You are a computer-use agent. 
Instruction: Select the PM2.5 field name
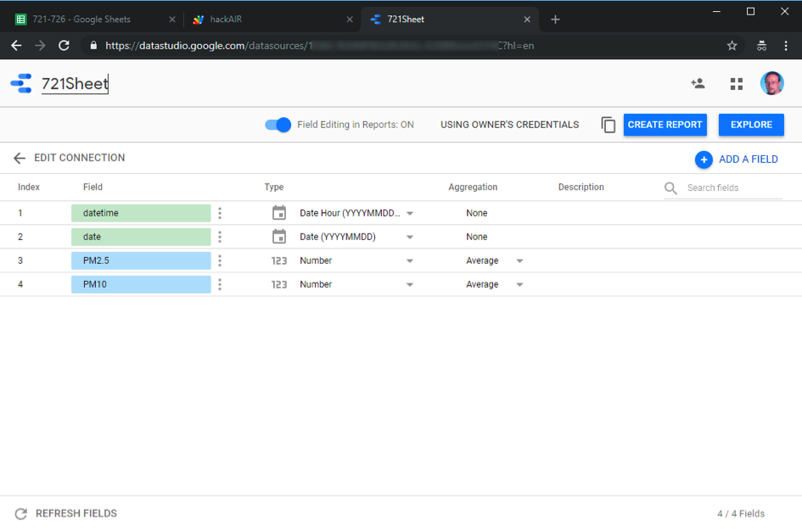141,260
